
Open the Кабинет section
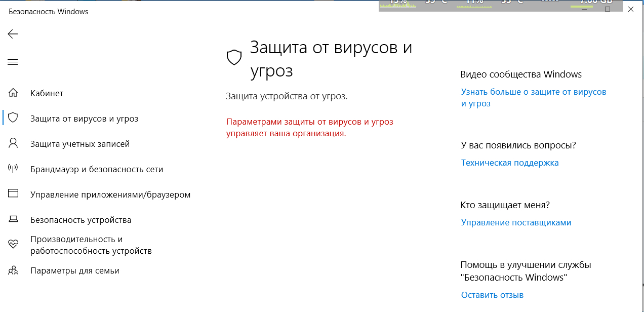click(47, 93)
